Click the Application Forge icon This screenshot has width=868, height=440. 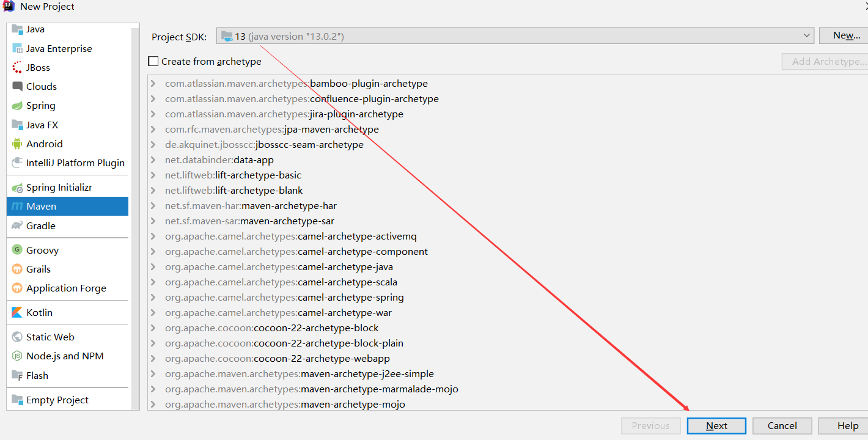17,288
